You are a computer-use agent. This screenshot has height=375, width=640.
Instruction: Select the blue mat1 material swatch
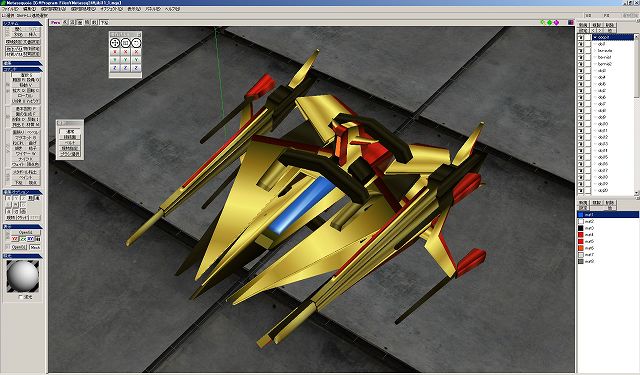(x=580, y=215)
